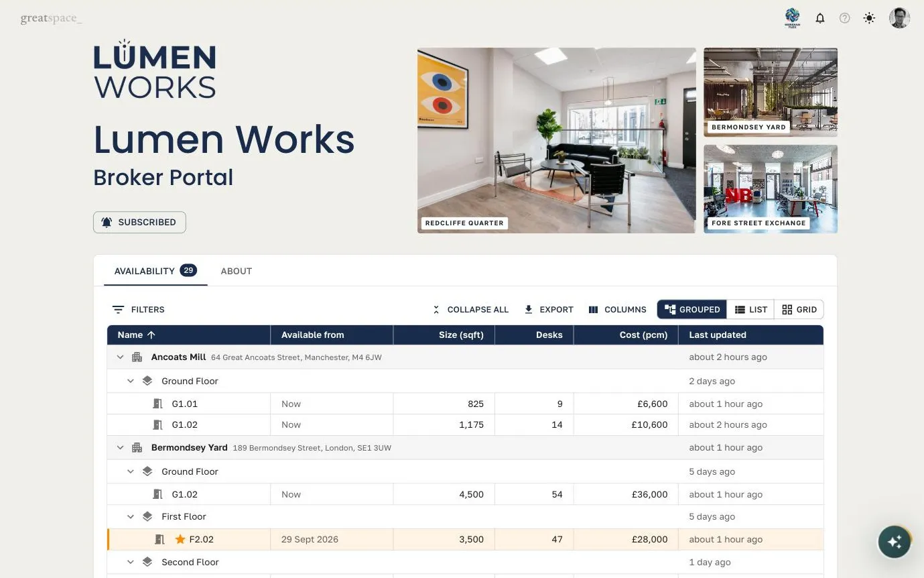Open the user profile avatar
Viewport: 924px width, 578px height.
pyautogui.click(x=899, y=18)
